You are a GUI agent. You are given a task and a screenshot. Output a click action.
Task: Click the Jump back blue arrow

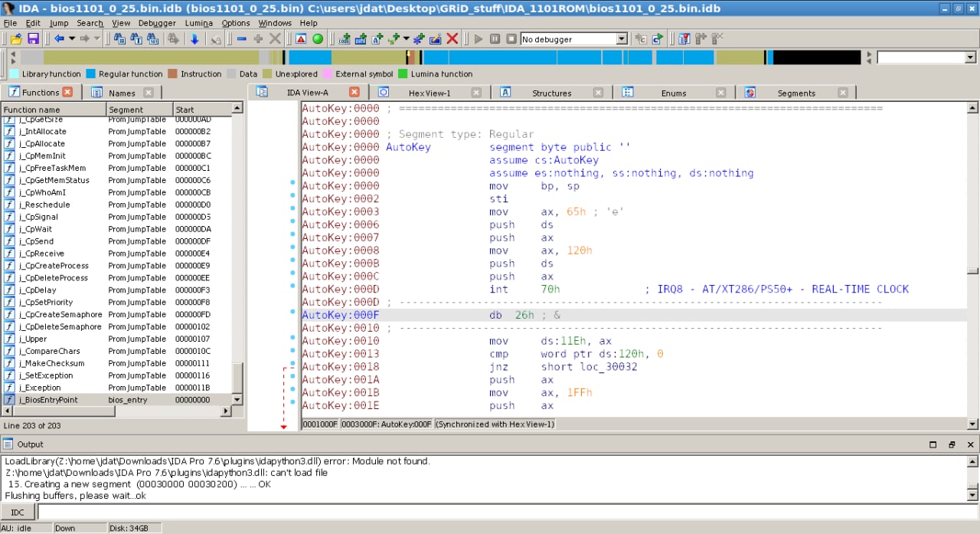[58, 39]
